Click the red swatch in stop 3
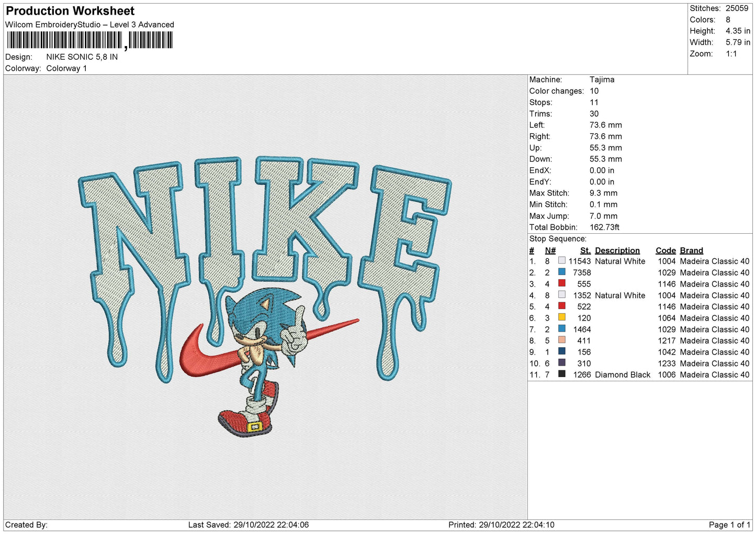Screen dimensions: 756x534 click(x=561, y=283)
